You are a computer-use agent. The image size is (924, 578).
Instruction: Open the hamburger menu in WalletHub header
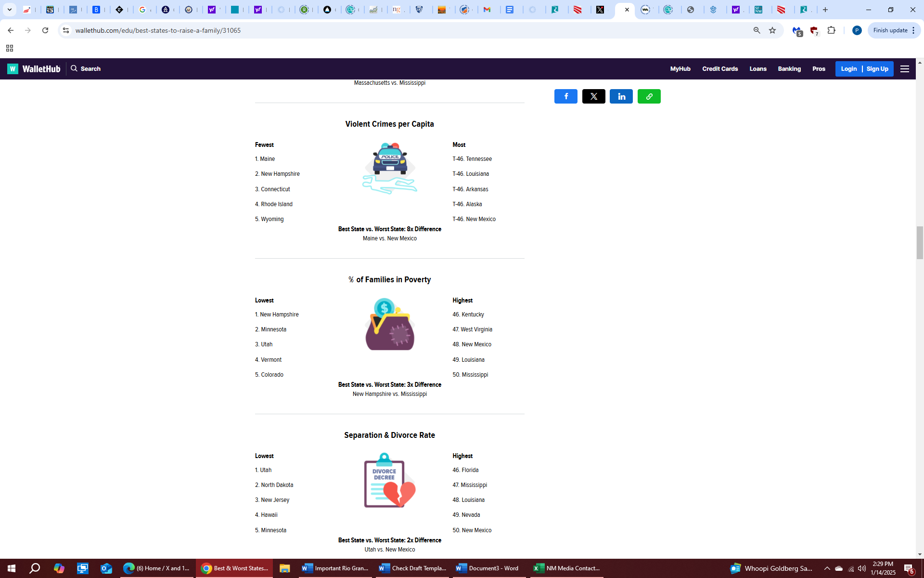(905, 69)
